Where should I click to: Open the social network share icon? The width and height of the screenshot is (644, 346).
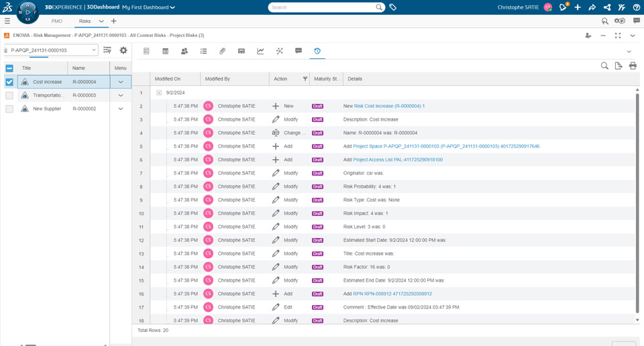tap(607, 7)
